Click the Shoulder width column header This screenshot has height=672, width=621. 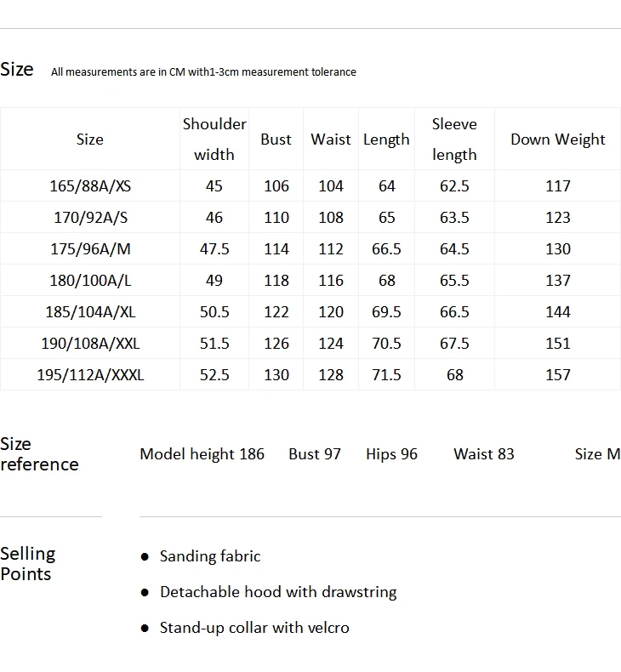point(214,139)
